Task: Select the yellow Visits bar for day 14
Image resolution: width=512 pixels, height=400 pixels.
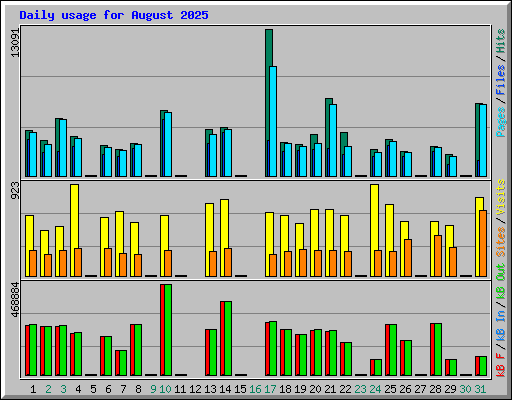Action: click(225, 223)
